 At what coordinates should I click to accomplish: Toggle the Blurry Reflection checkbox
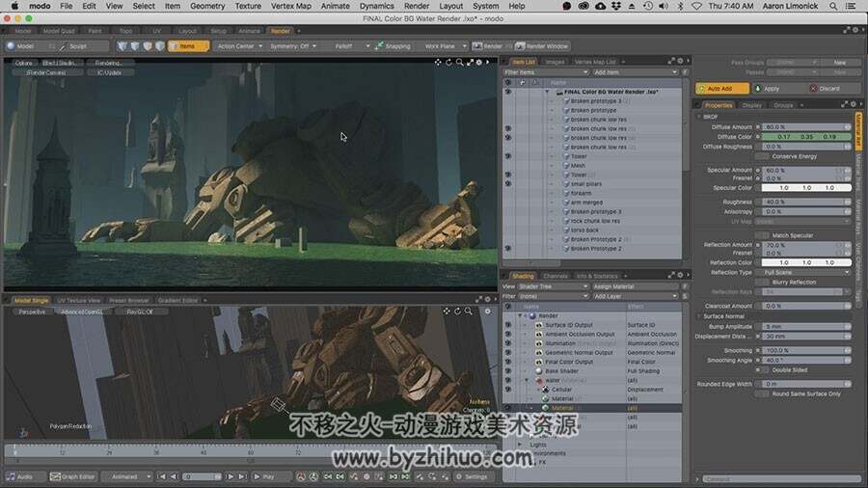[762, 283]
